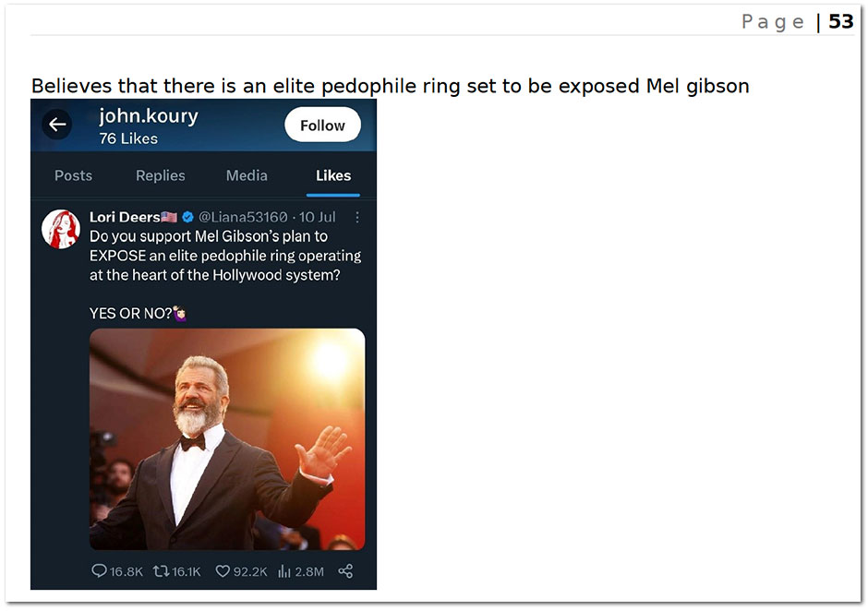
Task: Like the post with heart icon
Action: pyautogui.click(x=222, y=570)
